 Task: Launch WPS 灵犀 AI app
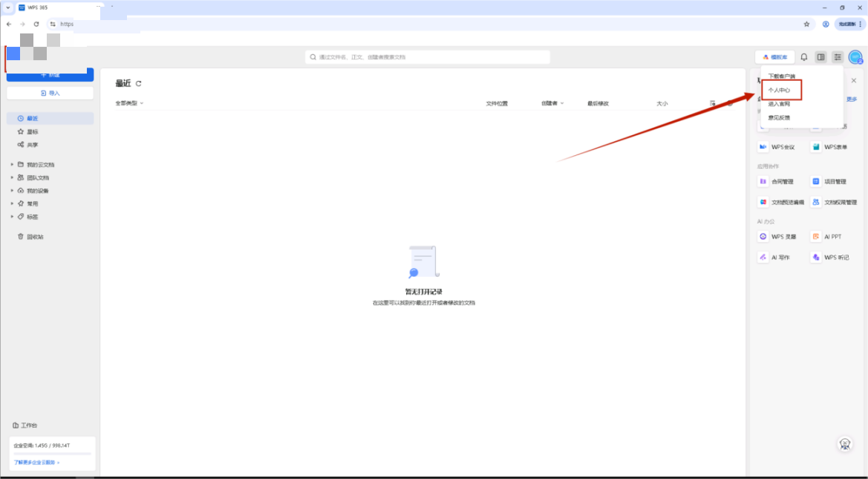[x=777, y=237]
